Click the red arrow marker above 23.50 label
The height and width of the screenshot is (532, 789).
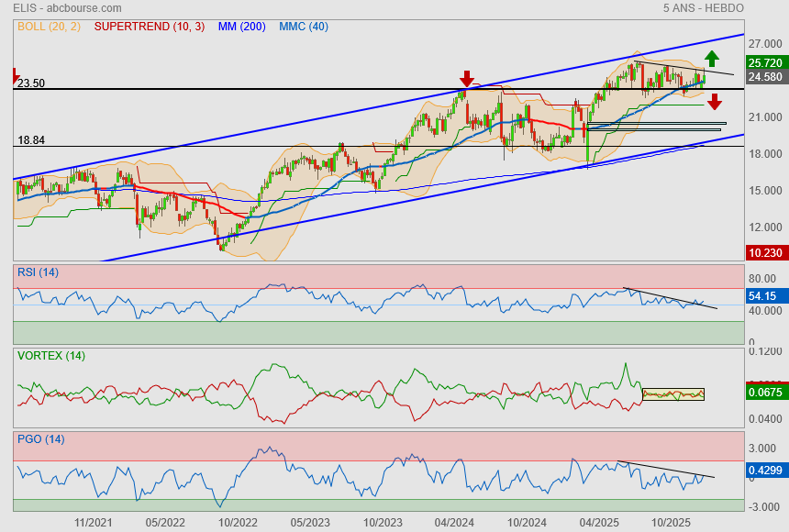[15, 75]
